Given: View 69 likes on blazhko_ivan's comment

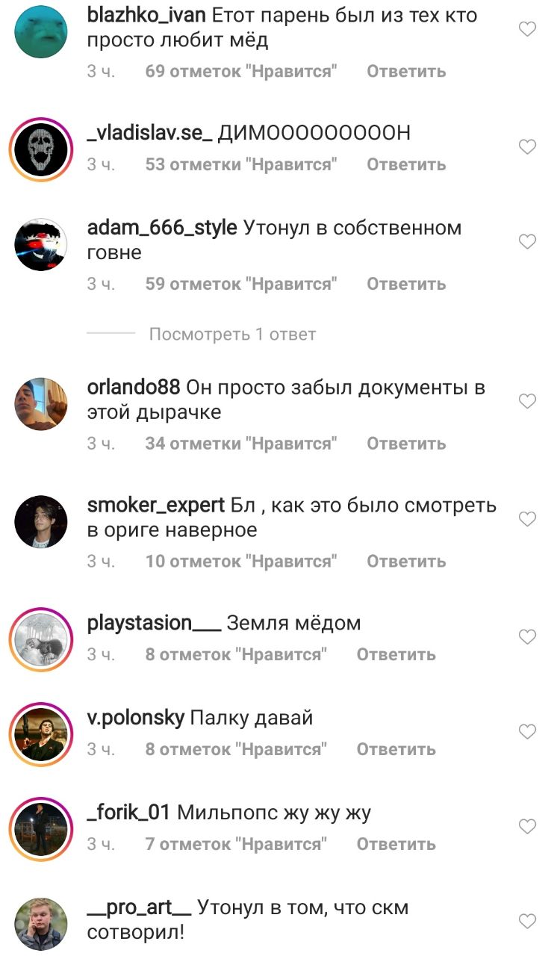Looking at the screenshot, I should 241,71.
